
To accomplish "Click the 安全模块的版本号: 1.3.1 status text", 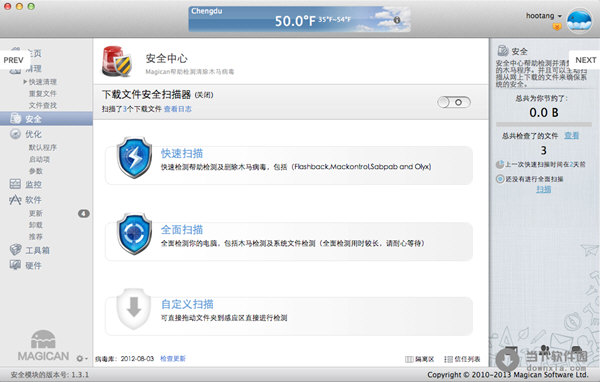I will pos(50,375).
